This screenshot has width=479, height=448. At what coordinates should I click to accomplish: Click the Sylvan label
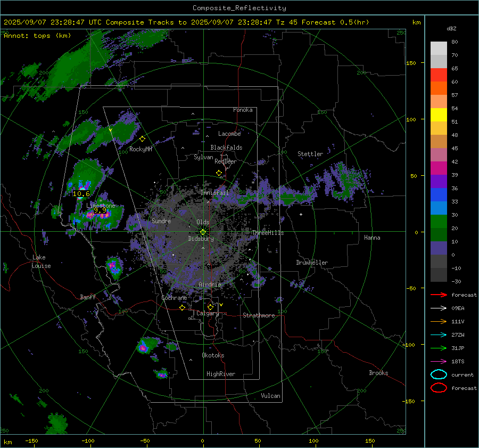tap(203, 157)
